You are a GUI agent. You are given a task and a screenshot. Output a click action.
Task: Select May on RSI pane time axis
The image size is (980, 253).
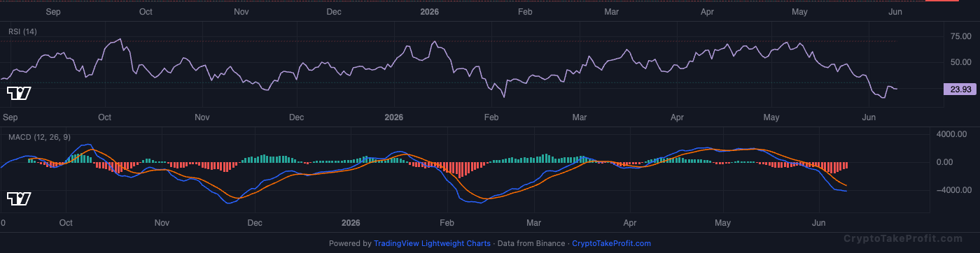pyautogui.click(x=771, y=117)
